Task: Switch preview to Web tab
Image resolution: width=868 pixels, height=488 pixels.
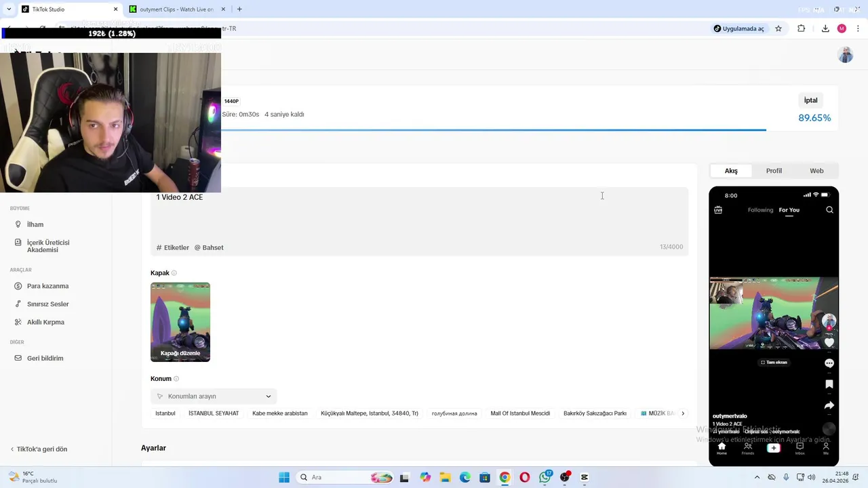Action: (816, 171)
